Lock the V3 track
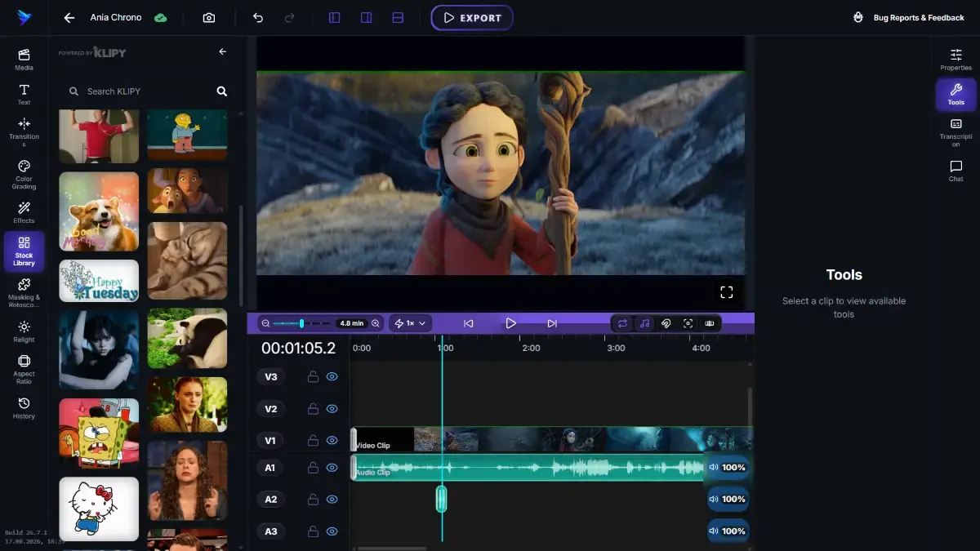 pos(313,376)
